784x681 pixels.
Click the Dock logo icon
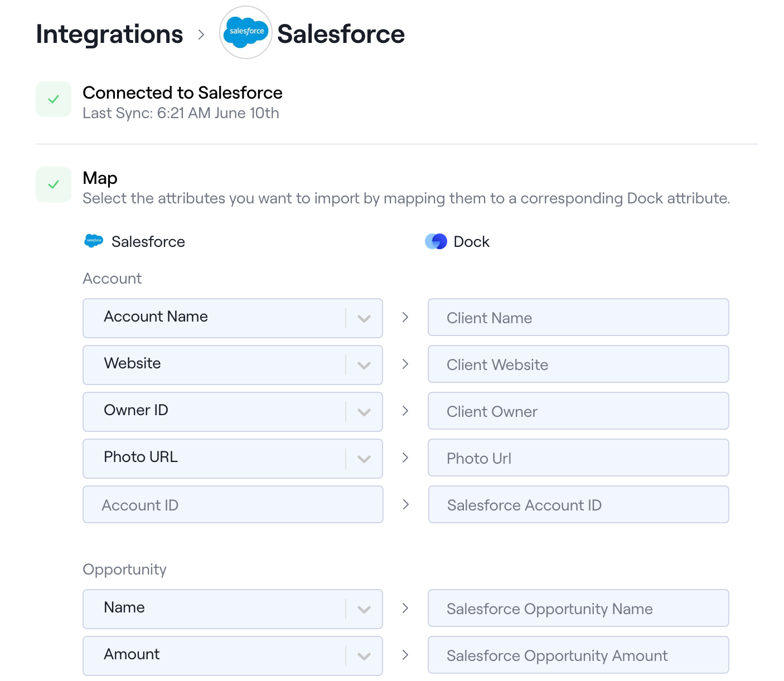point(435,241)
